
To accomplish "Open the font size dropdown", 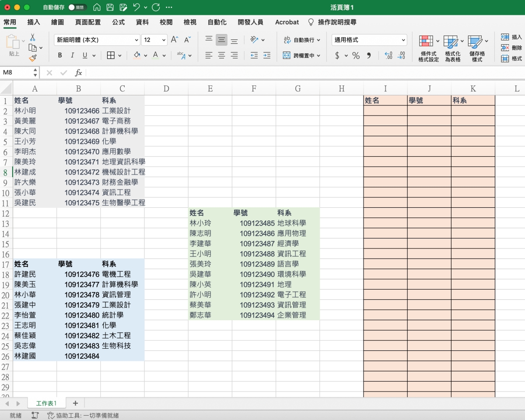I will pos(164,40).
